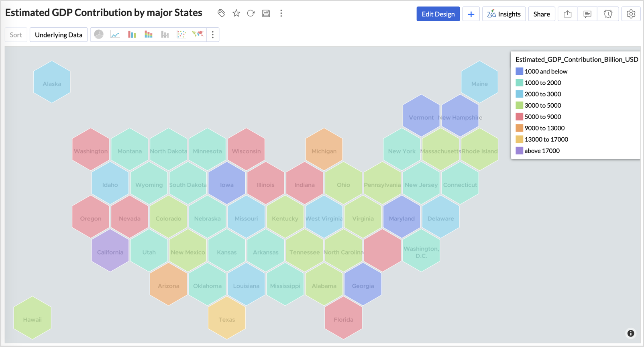The width and height of the screenshot is (644, 347).
Task: Select the Wisconsin hexagon
Action: 246,149
